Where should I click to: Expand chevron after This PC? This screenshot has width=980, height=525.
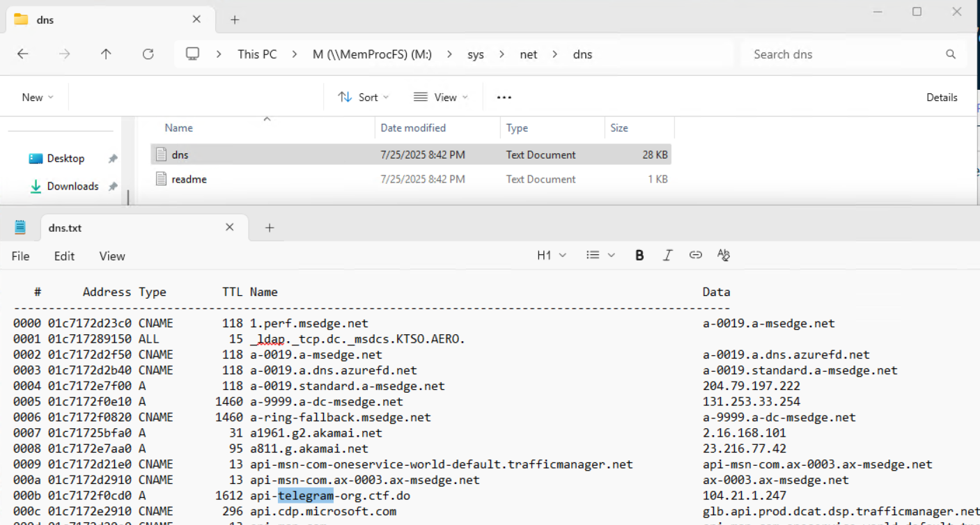tap(295, 54)
